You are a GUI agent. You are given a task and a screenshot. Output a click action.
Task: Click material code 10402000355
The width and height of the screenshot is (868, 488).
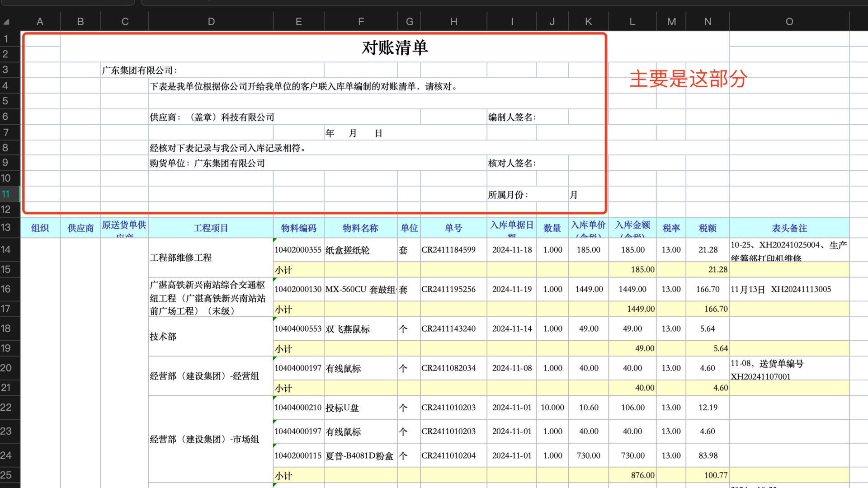pyautogui.click(x=299, y=249)
